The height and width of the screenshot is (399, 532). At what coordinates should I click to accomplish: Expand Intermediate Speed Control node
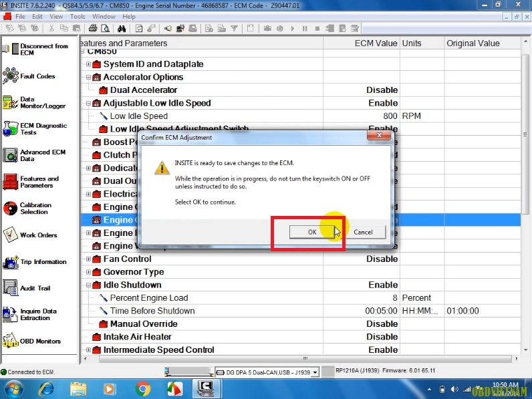(88, 350)
